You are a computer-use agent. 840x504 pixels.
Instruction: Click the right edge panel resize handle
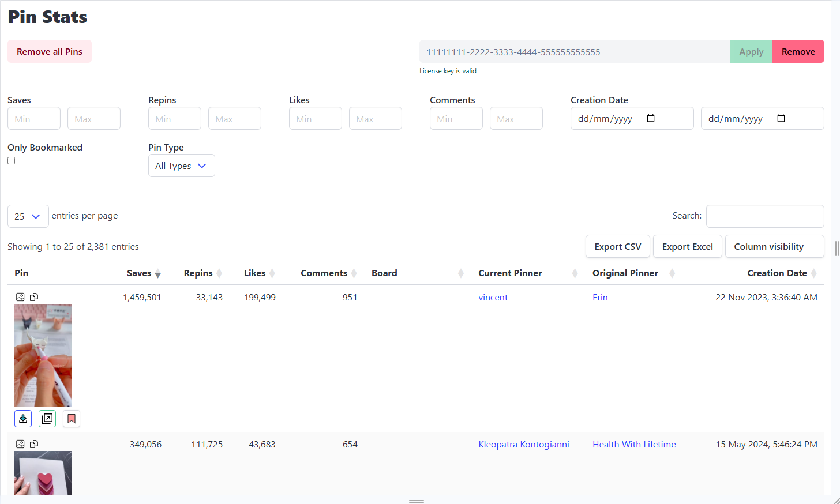click(x=837, y=249)
